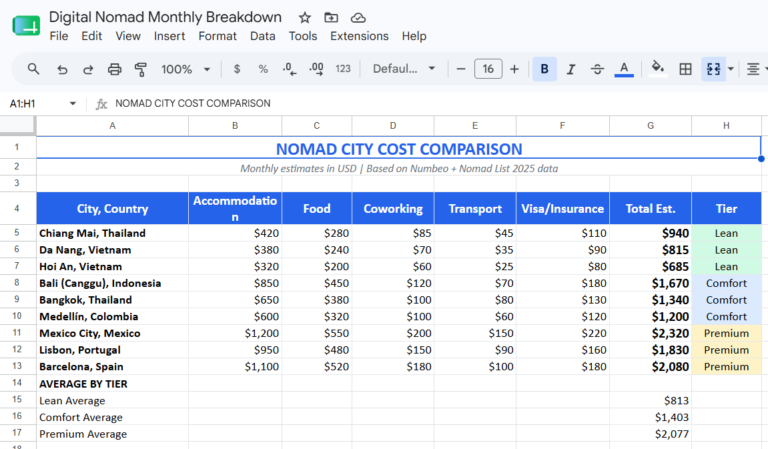Screen dimensions: 768x449
Task: Select column A header
Action: point(112,126)
